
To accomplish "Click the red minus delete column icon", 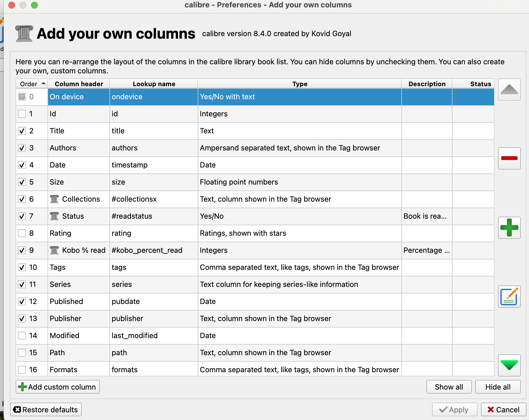I will [x=509, y=158].
